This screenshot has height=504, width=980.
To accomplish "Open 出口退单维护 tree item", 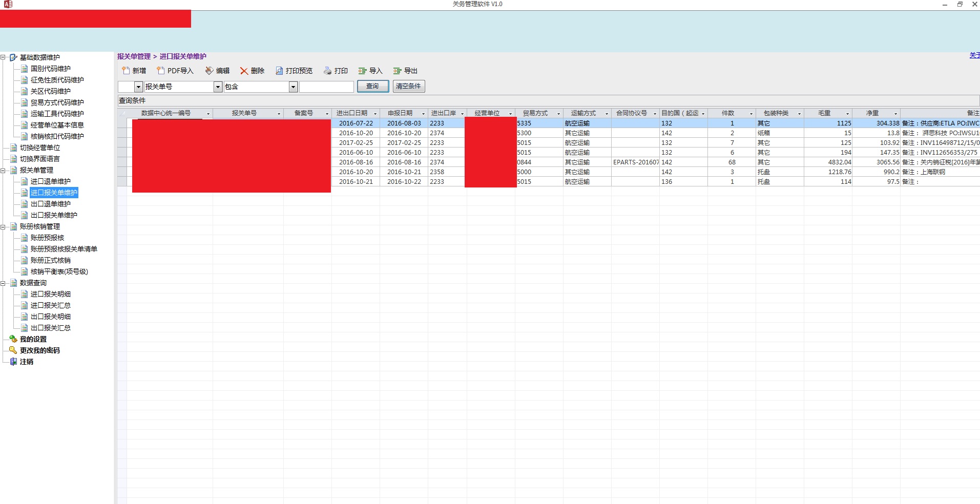I will click(x=50, y=204).
